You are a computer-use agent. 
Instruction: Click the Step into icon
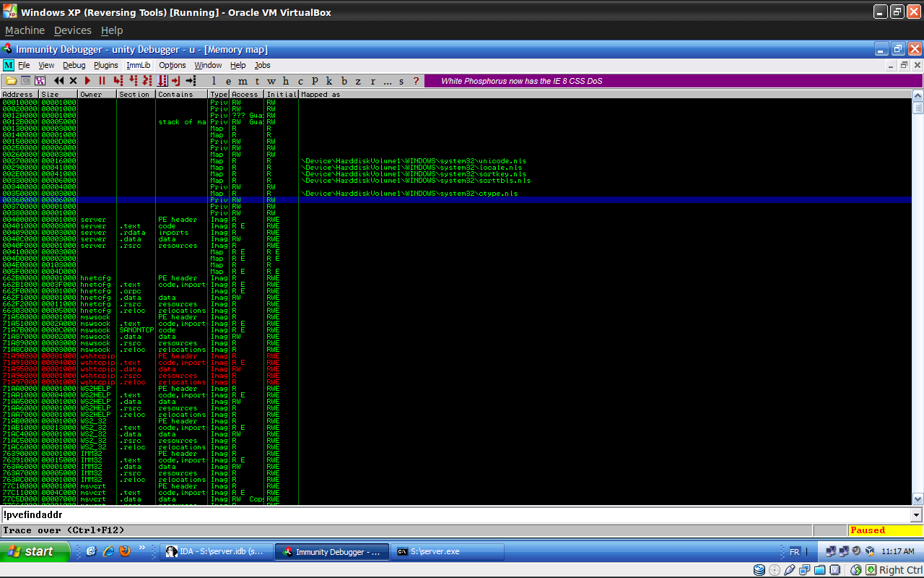point(118,81)
